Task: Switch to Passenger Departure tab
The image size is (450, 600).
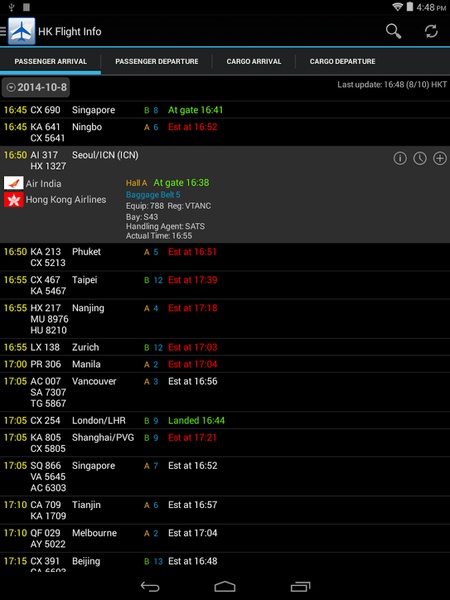Action: pyautogui.click(x=157, y=61)
